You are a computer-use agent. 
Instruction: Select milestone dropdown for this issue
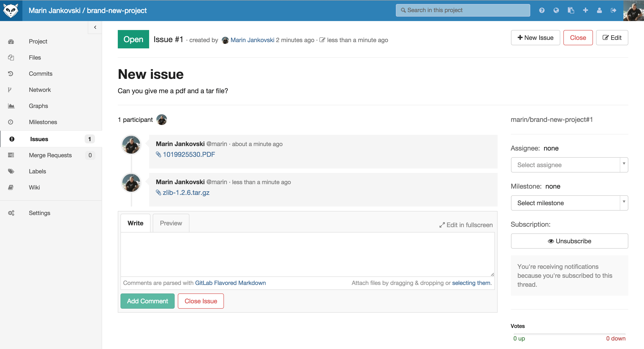pyautogui.click(x=569, y=203)
